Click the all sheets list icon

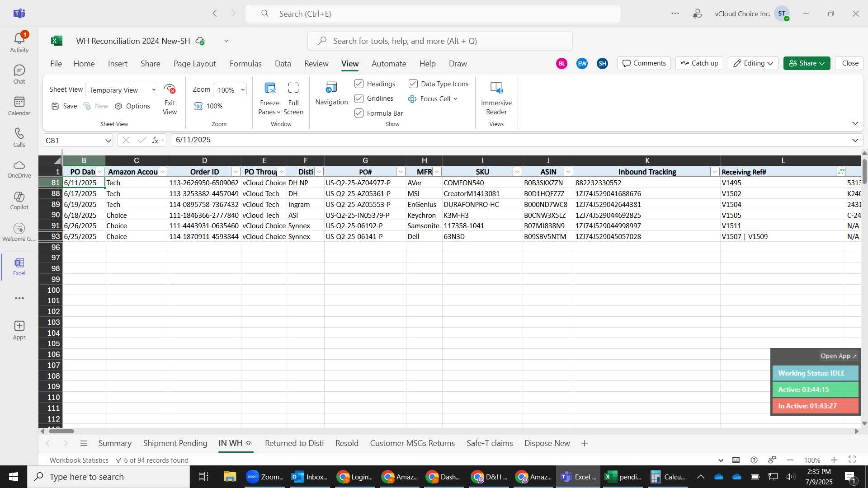84,443
